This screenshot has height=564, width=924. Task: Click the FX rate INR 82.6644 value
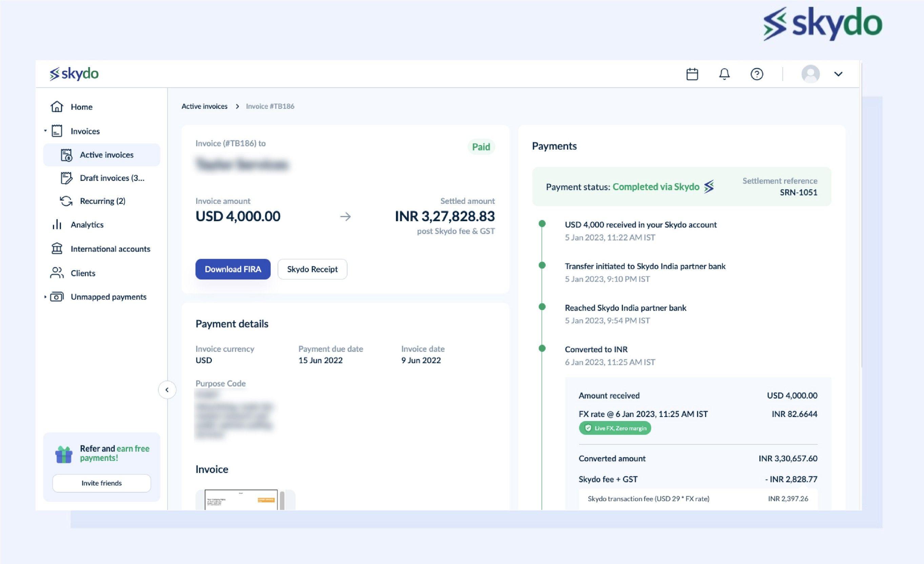click(x=794, y=414)
